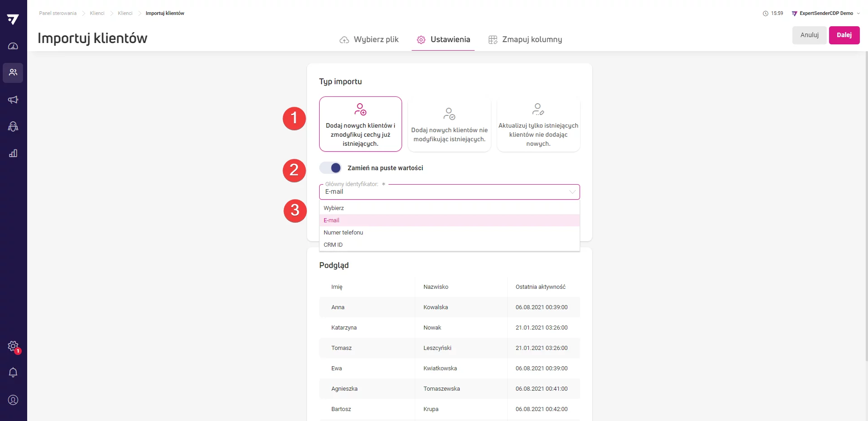Switch to the 'Wybierz plik' tab
This screenshot has height=421, width=868.
369,40
